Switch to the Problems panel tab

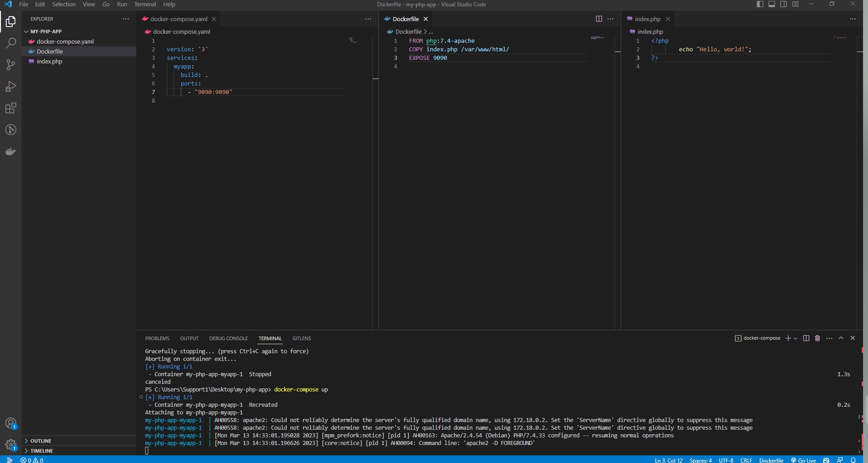pos(157,338)
